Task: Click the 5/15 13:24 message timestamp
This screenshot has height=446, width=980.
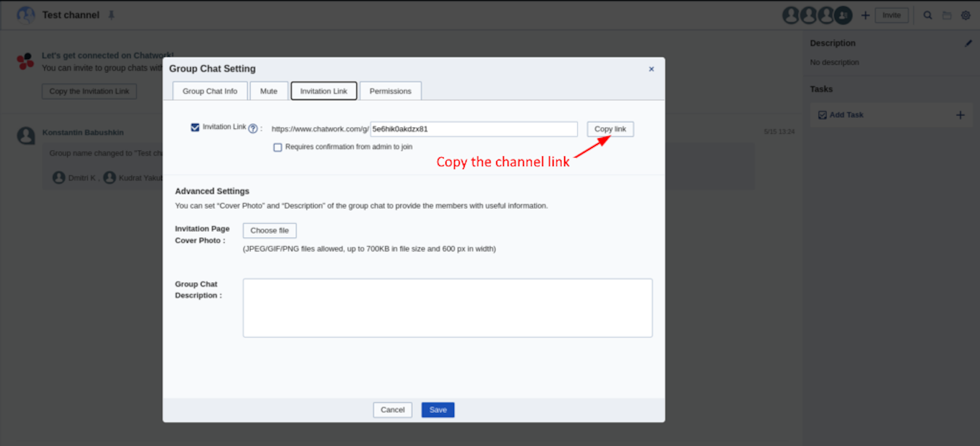Action: tap(779, 132)
